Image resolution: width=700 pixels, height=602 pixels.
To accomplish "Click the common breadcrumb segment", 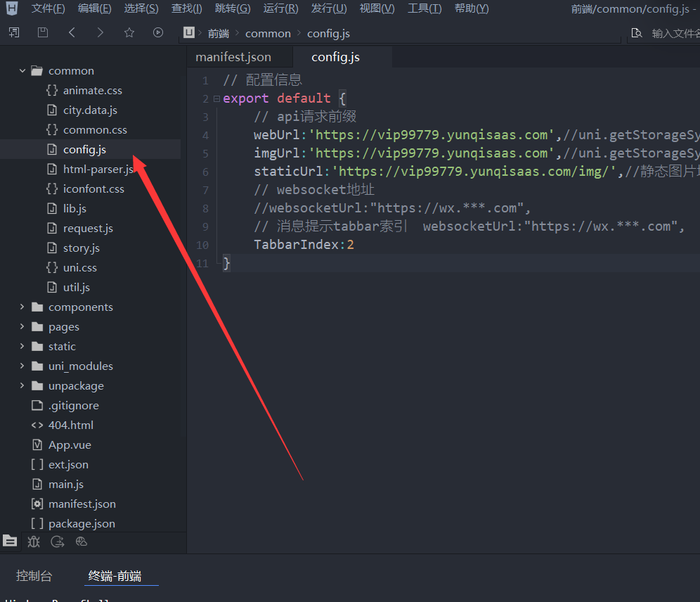I will [268, 34].
